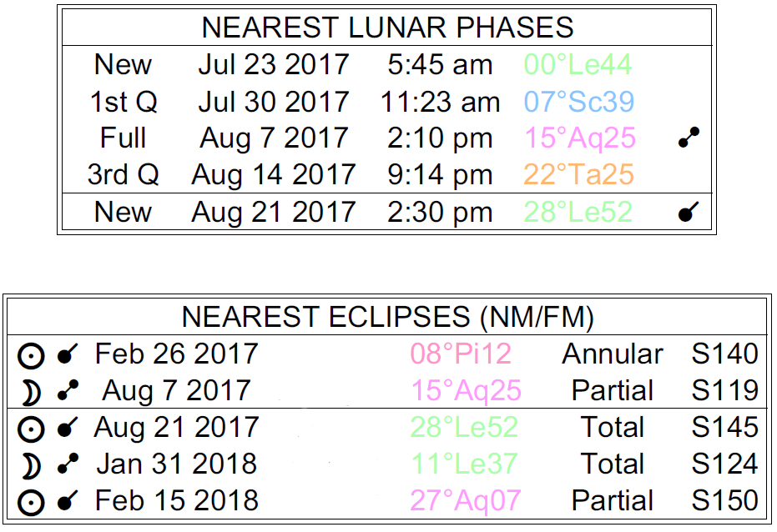Click the conjunction symbol beside Feb 15 2018
The height and width of the screenshot is (532, 777).
[67, 502]
